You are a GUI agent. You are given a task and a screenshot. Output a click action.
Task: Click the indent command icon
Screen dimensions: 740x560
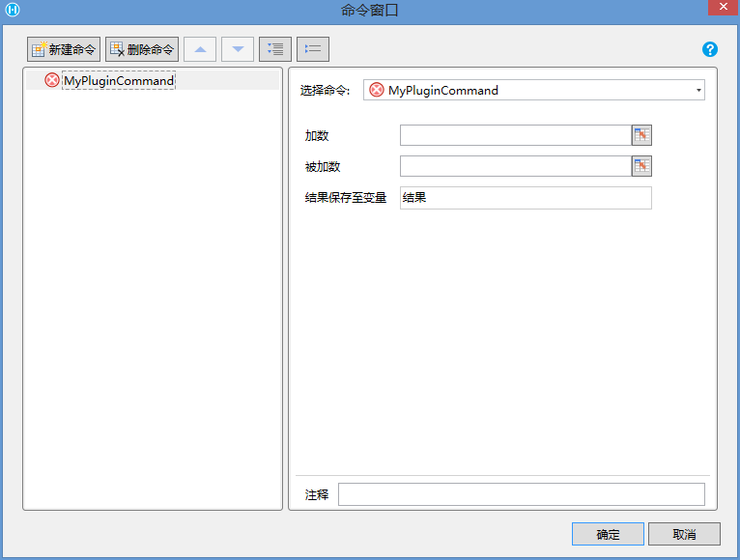tap(275, 49)
